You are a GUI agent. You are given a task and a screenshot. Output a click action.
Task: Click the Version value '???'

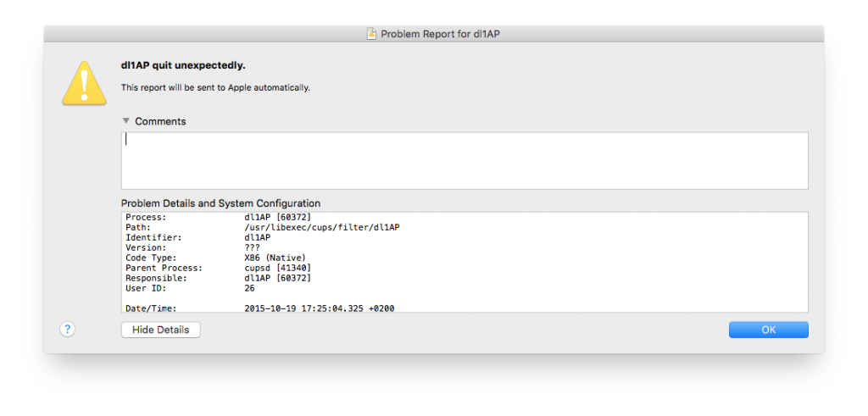[252, 247]
